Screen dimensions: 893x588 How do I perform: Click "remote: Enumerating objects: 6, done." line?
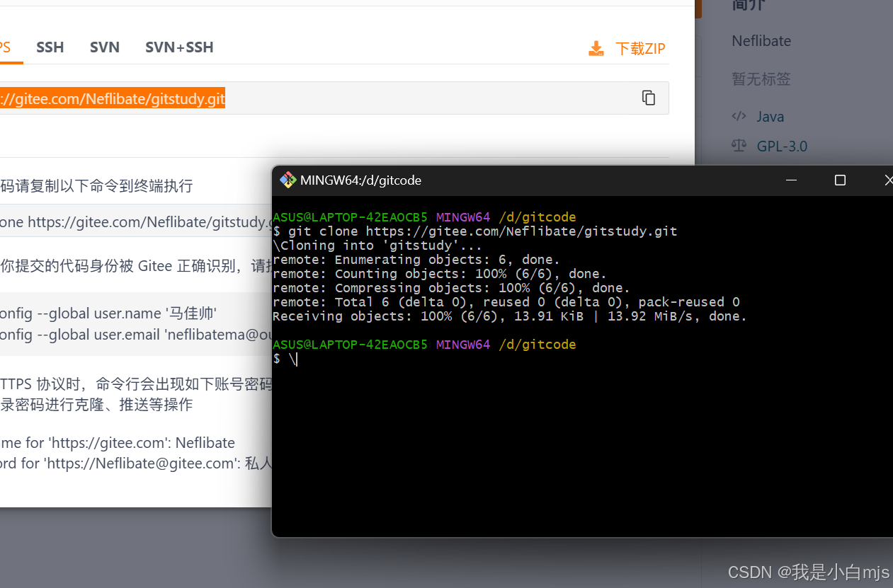pos(416,260)
